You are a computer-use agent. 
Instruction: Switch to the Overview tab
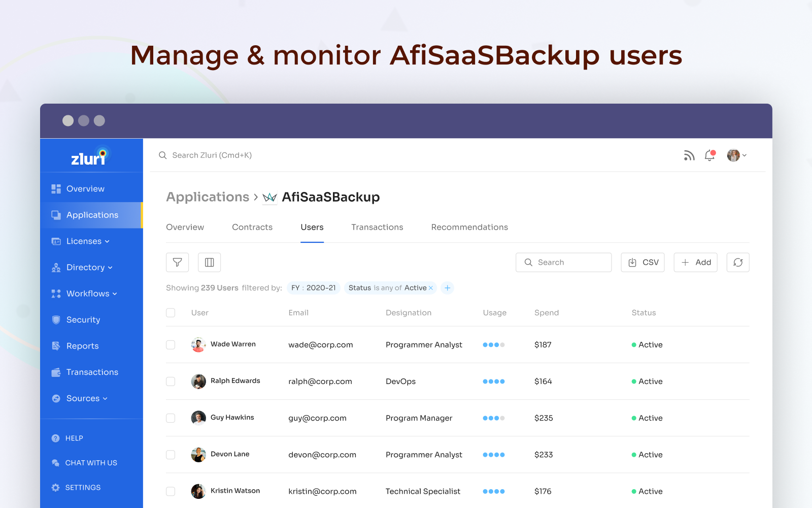pos(185,227)
